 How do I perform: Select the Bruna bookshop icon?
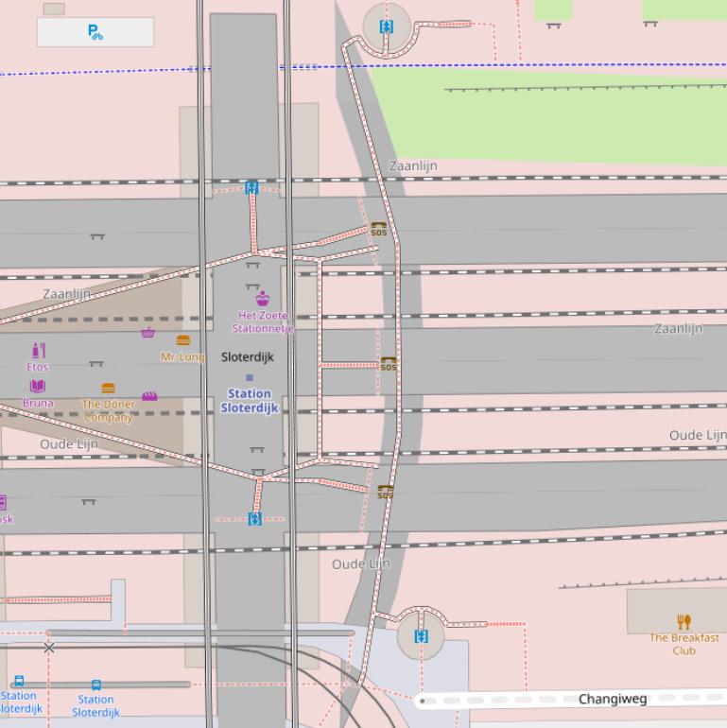pos(38,386)
